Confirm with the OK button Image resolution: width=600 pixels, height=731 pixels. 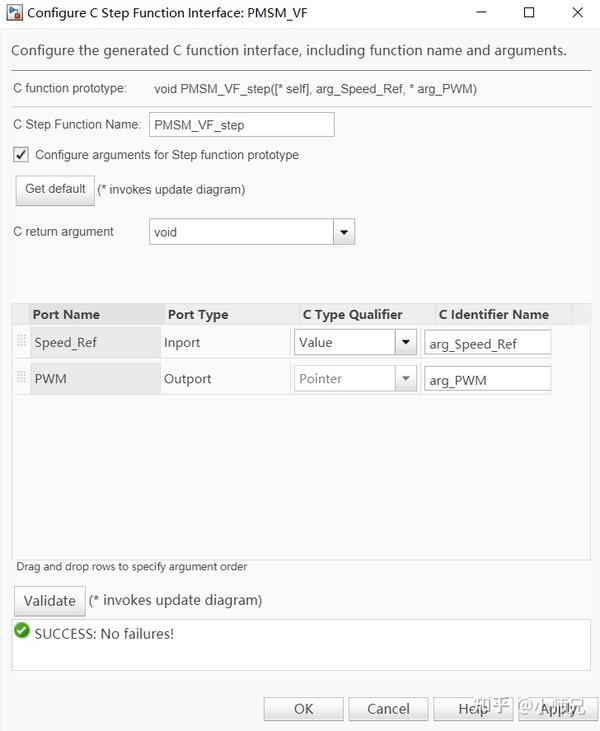pyautogui.click(x=304, y=709)
